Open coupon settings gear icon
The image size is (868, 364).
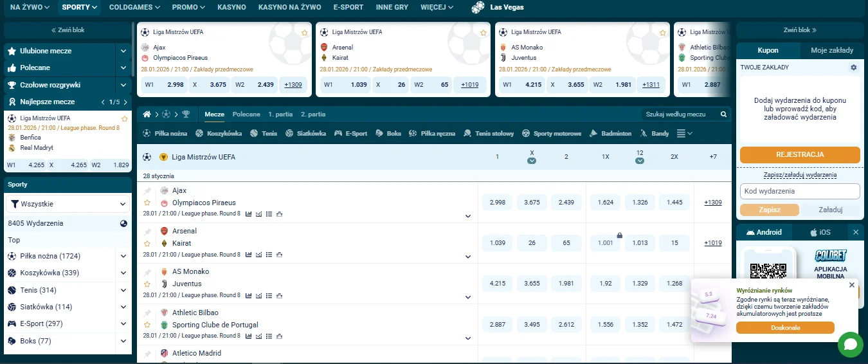853,68
